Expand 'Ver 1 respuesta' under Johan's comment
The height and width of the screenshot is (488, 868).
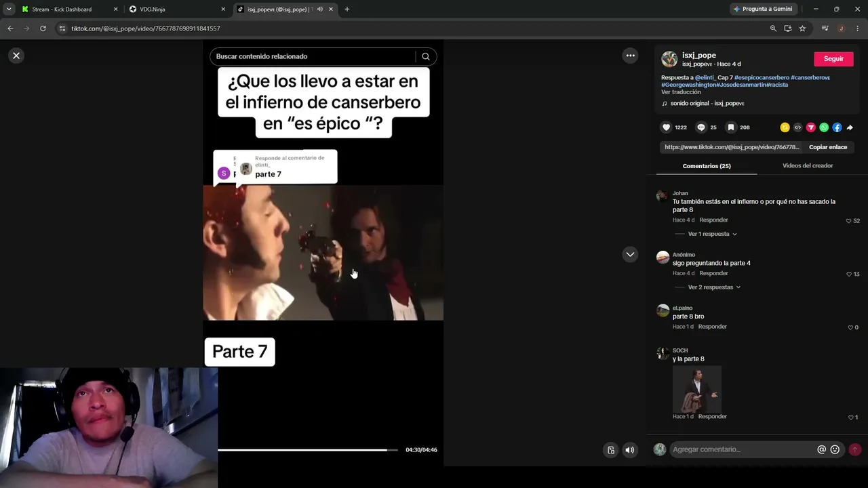tap(712, 234)
